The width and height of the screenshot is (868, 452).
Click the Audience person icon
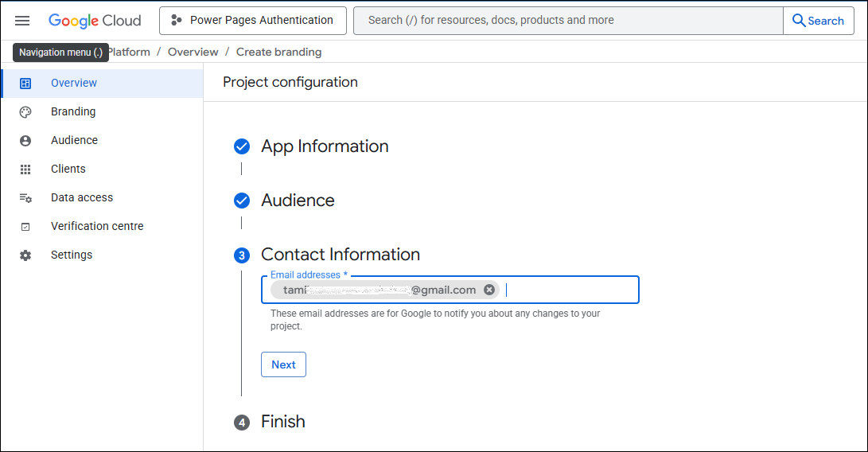[25, 141]
